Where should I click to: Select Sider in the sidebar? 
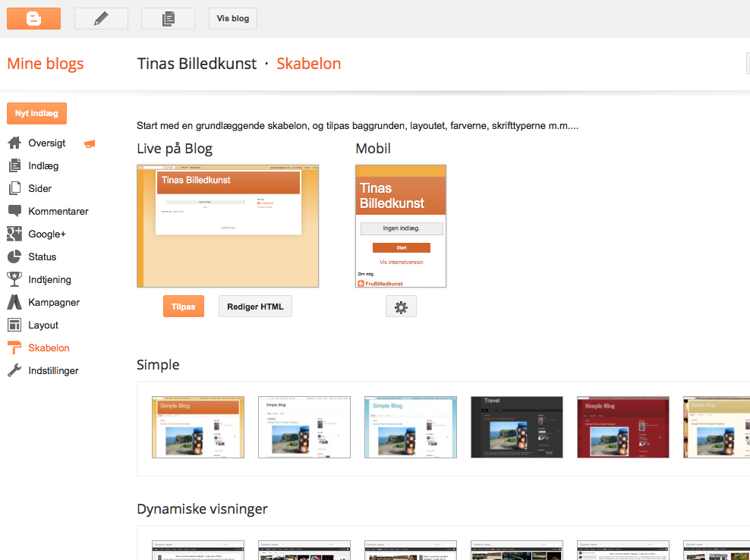tap(39, 188)
